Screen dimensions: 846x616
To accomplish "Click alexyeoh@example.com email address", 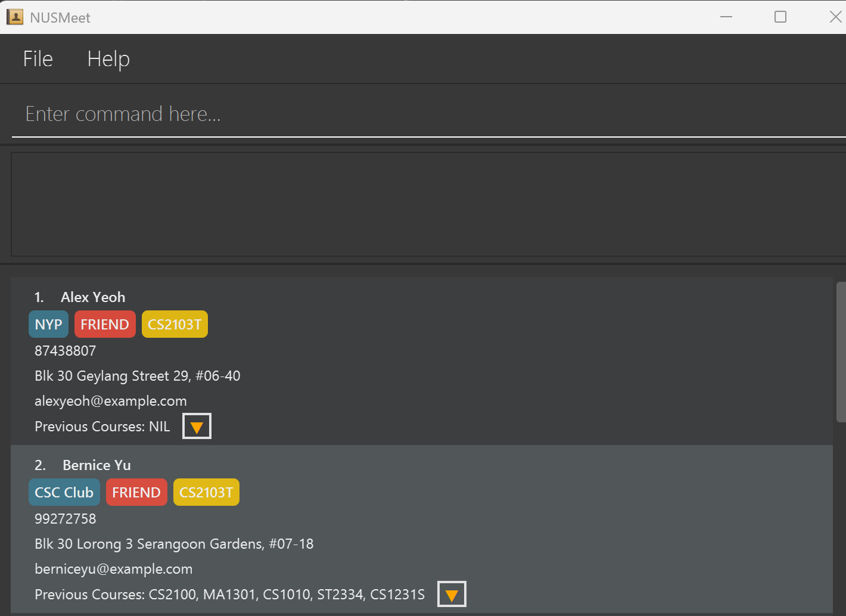I will pyautogui.click(x=111, y=401).
